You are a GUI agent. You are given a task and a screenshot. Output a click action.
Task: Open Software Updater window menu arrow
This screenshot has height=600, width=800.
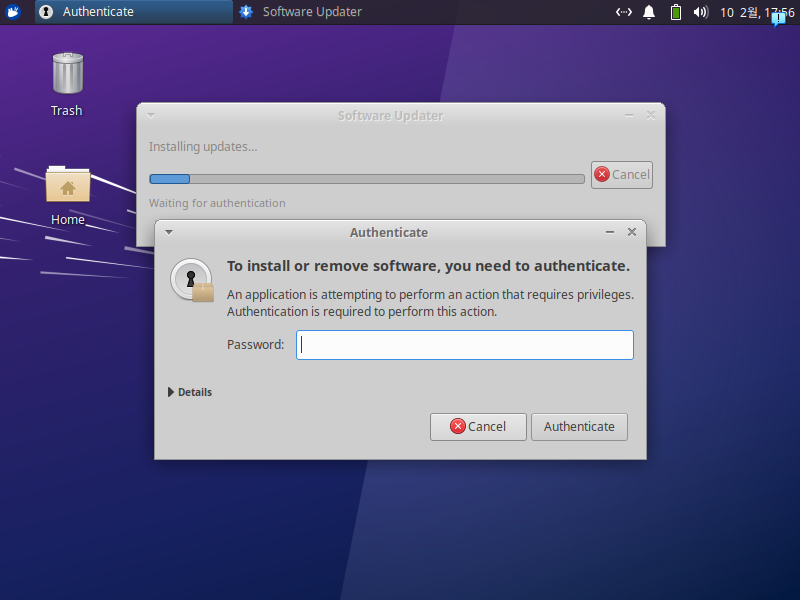[151, 116]
